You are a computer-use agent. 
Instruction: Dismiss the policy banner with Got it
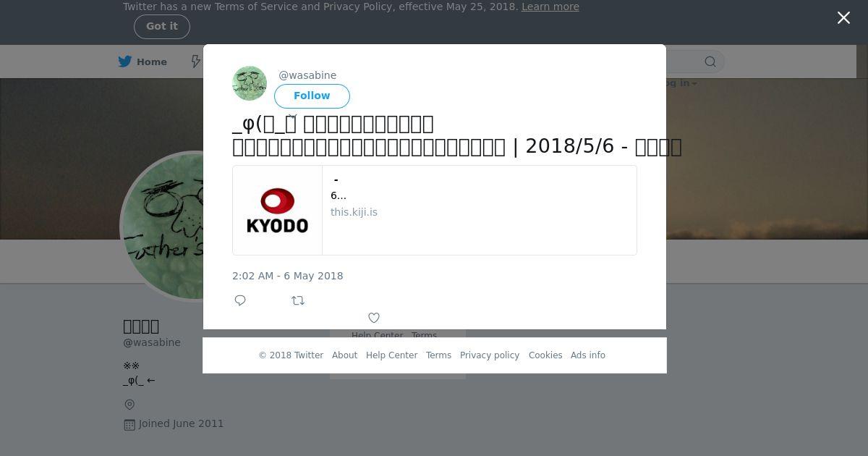(162, 27)
